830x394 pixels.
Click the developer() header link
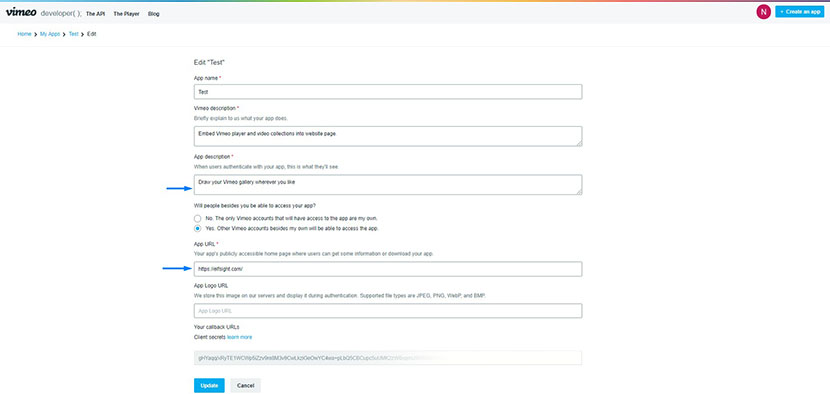tap(61, 13)
